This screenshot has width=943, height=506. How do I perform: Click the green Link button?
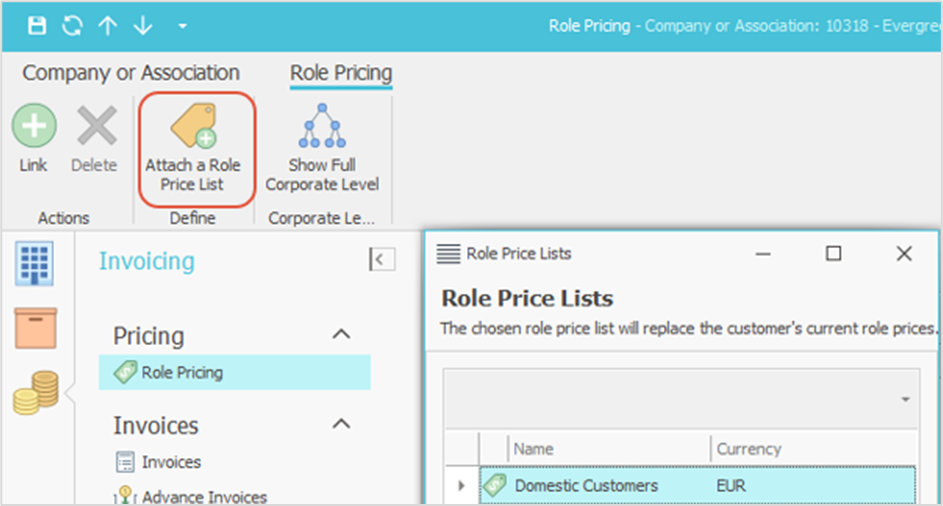34,140
